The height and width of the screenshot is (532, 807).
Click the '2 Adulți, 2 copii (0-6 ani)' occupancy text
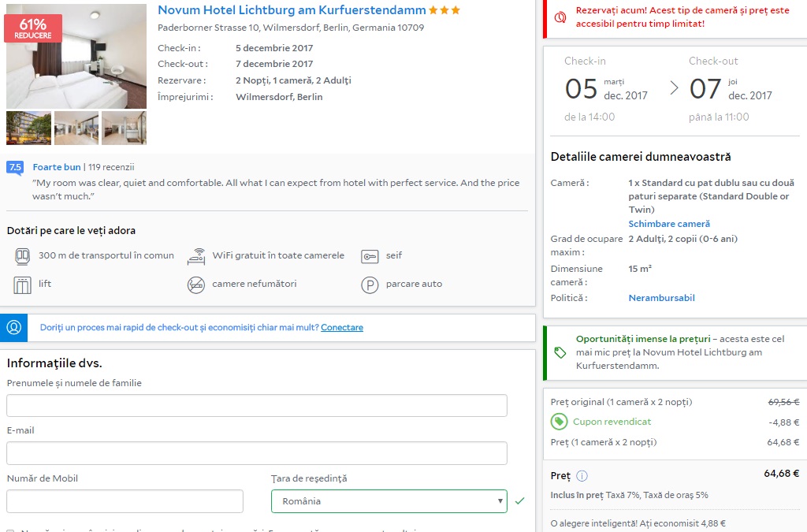point(683,240)
